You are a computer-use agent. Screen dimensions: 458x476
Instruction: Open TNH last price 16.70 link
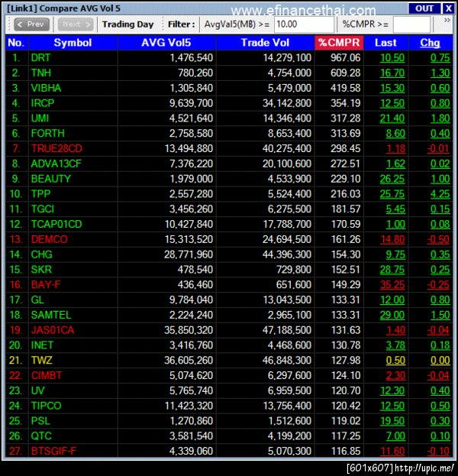tap(392, 73)
